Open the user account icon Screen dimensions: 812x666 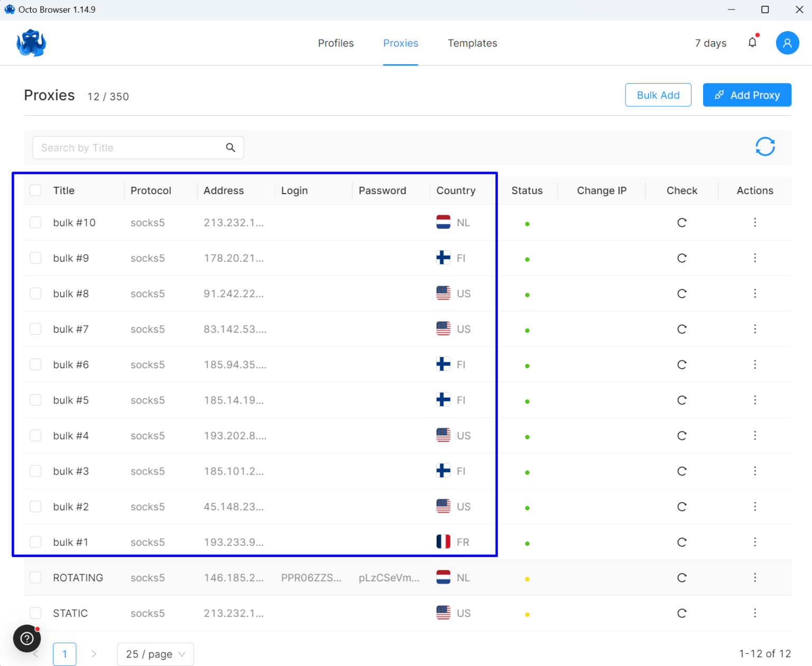[x=787, y=42]
